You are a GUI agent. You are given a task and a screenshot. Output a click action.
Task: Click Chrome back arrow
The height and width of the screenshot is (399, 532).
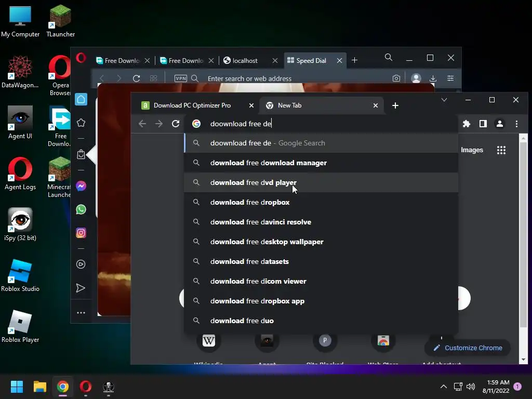pyautogui.click(x=142, y=124)
